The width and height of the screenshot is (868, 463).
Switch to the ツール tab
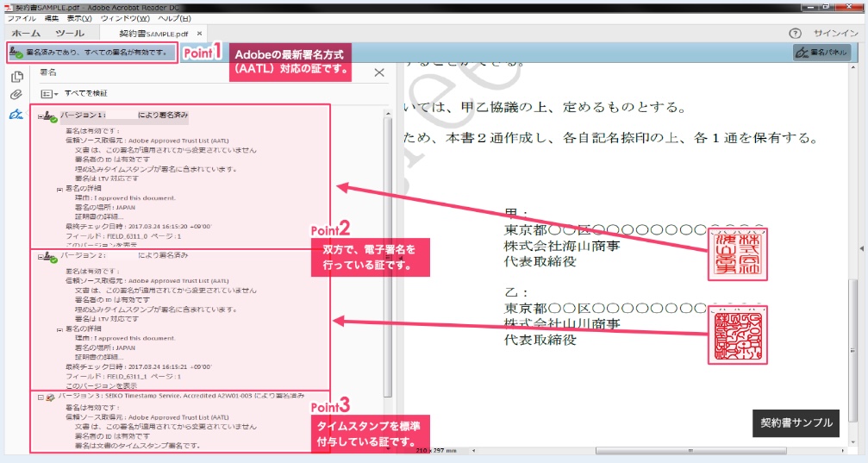(x=70, y=34)
